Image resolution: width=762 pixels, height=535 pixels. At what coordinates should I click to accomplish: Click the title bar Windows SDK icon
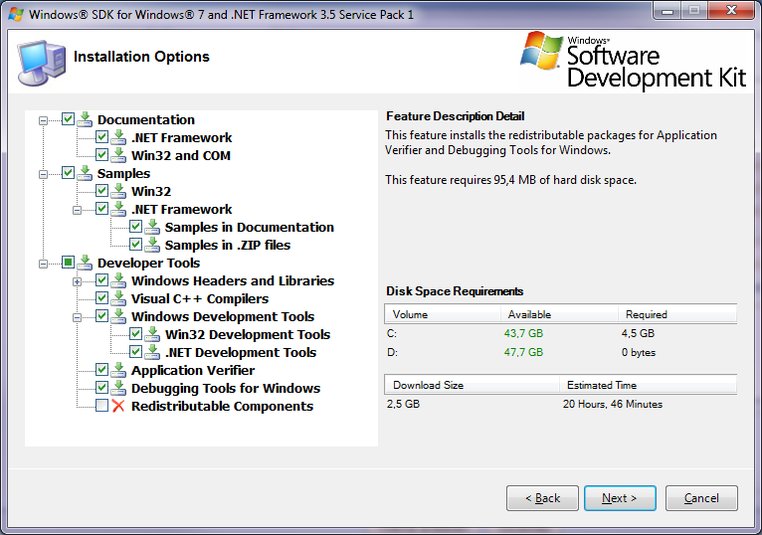[16, 14]
